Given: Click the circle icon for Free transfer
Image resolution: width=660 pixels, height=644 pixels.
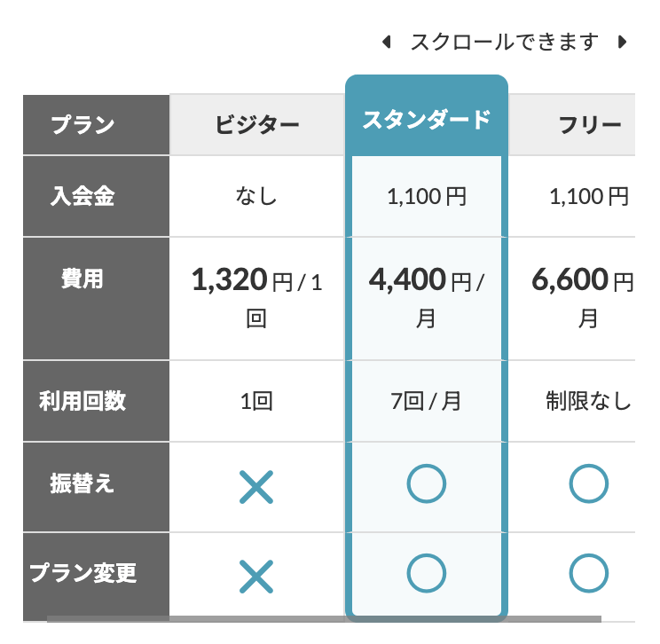Looking at the screenshot, I should tap(588, 484).
